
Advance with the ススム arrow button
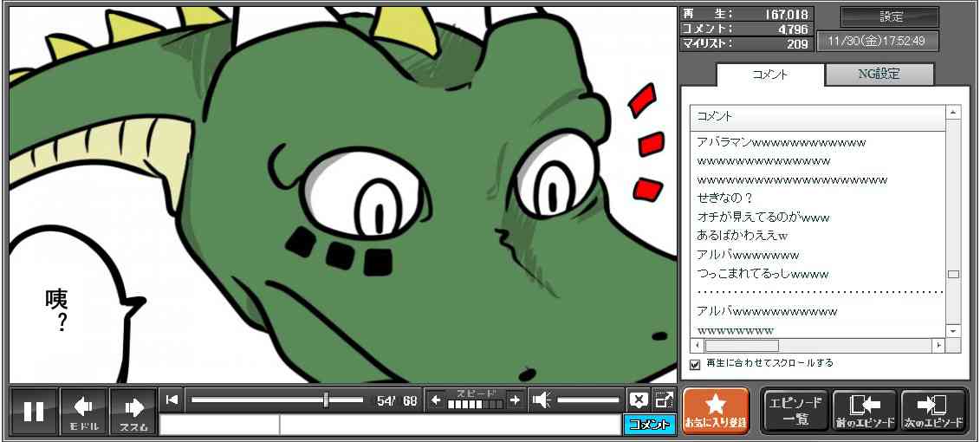(x=133, y=411)
